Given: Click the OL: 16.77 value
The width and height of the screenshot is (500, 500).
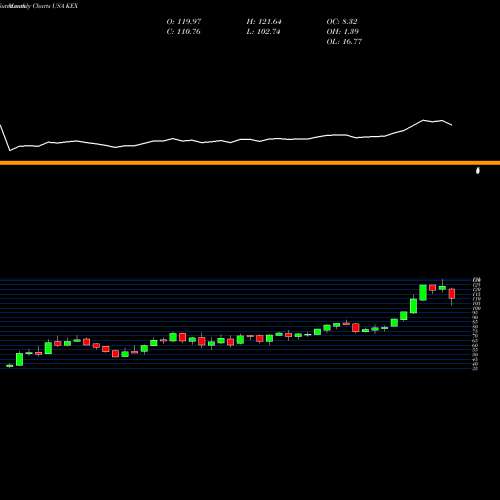Looking at the screenshot, I should point(344,42).
